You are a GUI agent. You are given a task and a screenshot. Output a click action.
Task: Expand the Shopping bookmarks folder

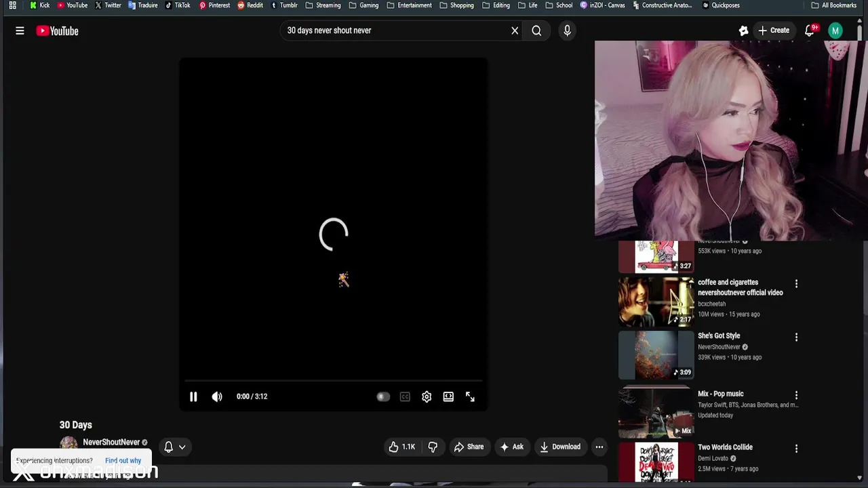[x=456, y=5]
